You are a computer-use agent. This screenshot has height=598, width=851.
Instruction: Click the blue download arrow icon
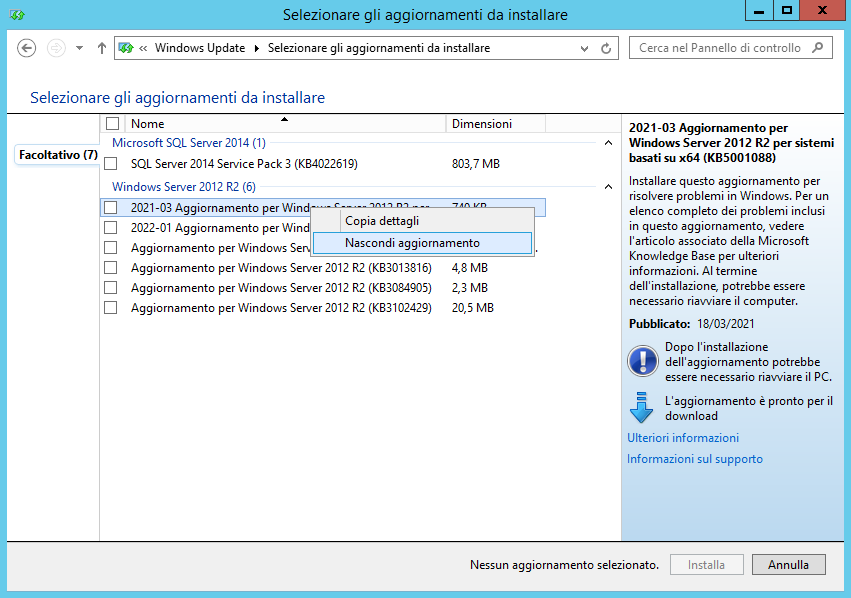(x=642, y=408)
